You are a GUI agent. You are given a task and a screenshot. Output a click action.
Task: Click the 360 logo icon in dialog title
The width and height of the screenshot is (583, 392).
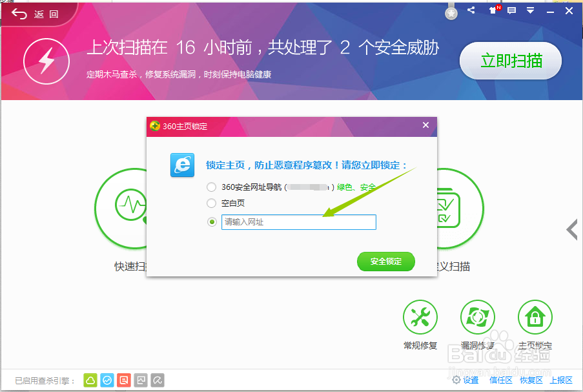(x=155, y=126)
